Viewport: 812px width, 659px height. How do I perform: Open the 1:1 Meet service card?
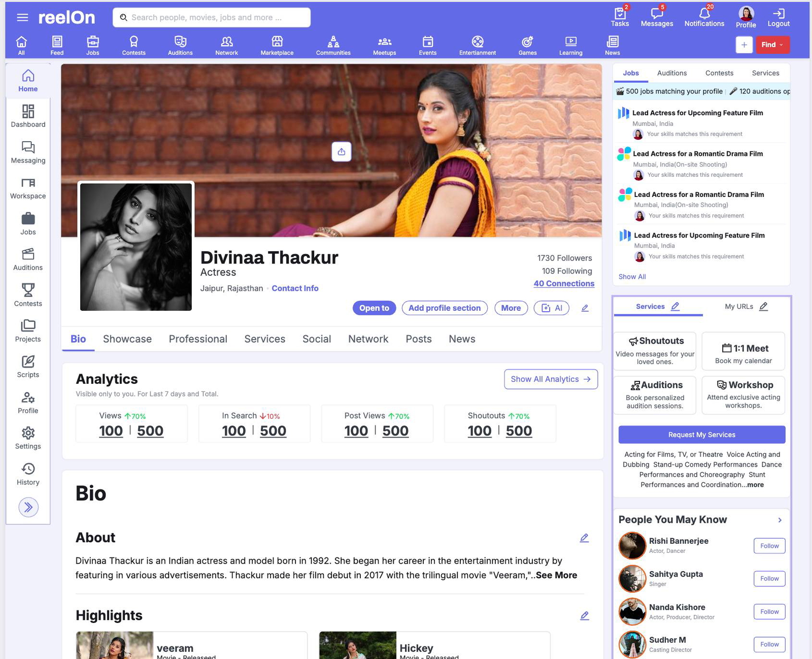pos(743,351)
